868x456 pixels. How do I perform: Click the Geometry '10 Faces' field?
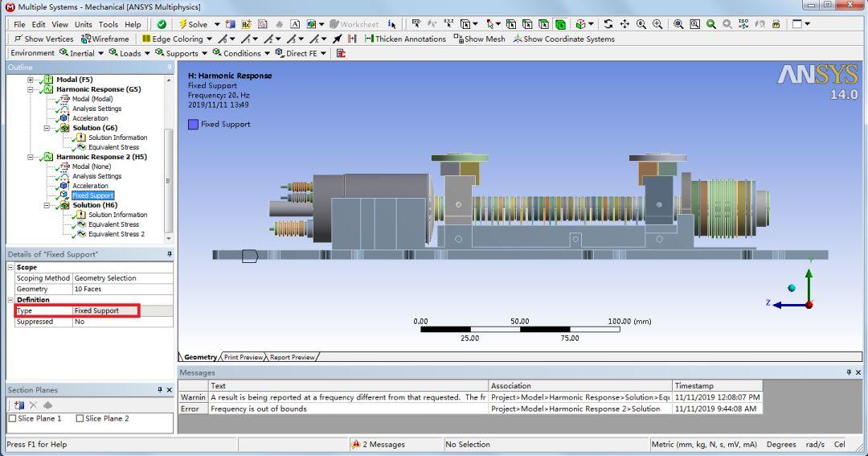123,289
